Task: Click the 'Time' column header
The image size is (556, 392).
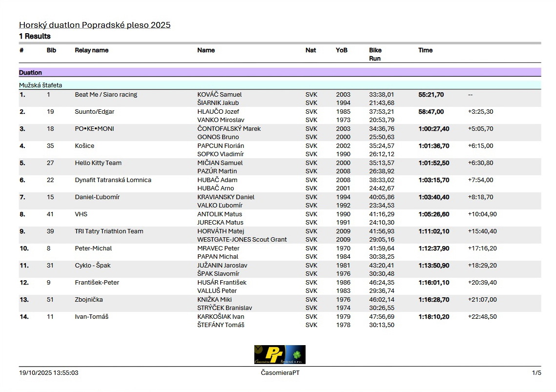Action: click(x=425, y=50)
